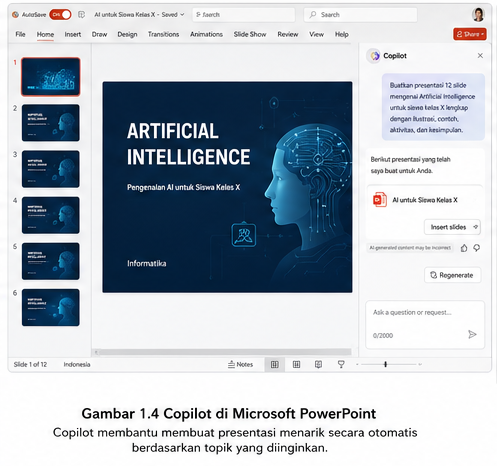Screen dimensions: 497x466
Task: Click the first search box in title bar
Action: coord(244,15)
